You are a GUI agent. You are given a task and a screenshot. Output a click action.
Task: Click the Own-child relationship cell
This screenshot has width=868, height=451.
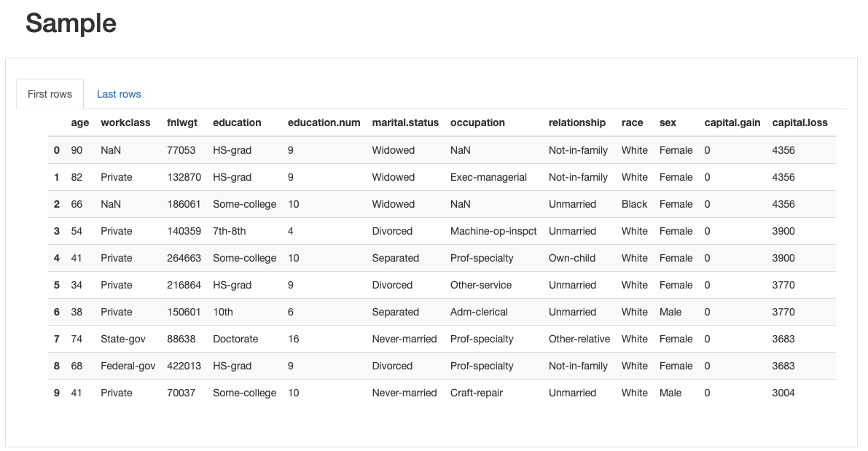(x=573, y=258)
